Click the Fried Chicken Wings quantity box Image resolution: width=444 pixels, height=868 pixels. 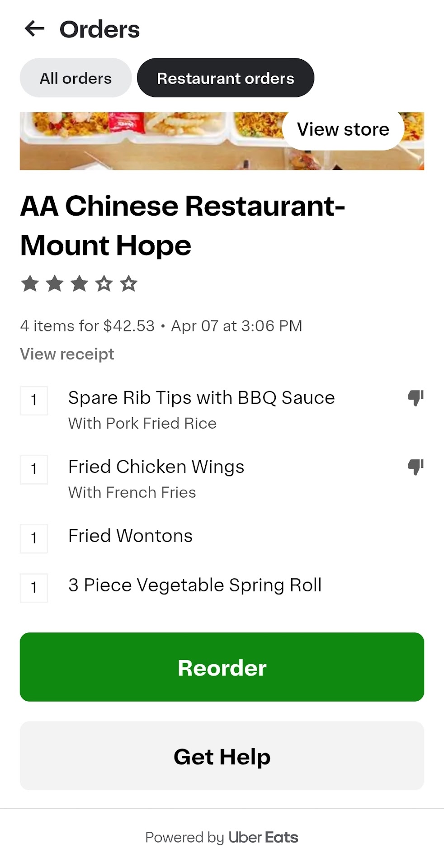34,469
